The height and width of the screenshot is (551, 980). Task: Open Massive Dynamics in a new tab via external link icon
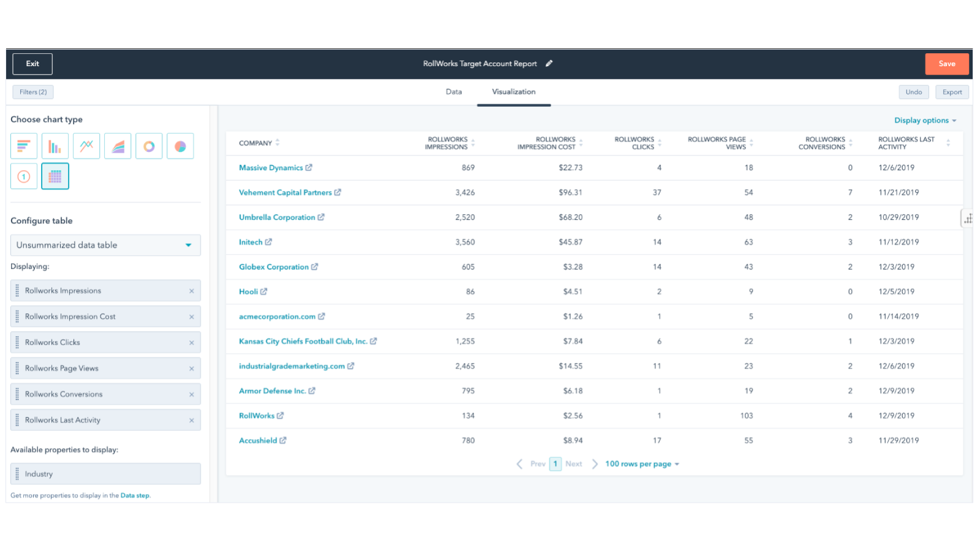pyautogui.click(x=309, y=167)
